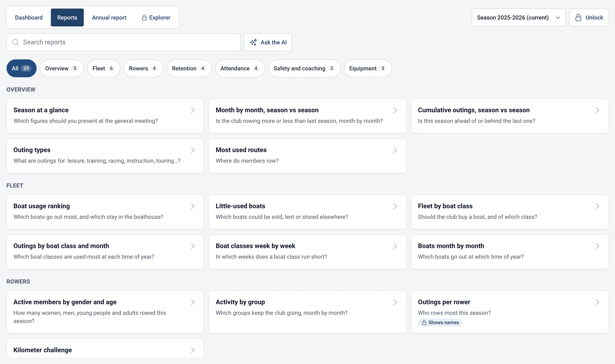The image size is (615, 364).
Task: Click the lock icon in the Shows names badge
Action: pyautogui.click(x=424, y=323)
